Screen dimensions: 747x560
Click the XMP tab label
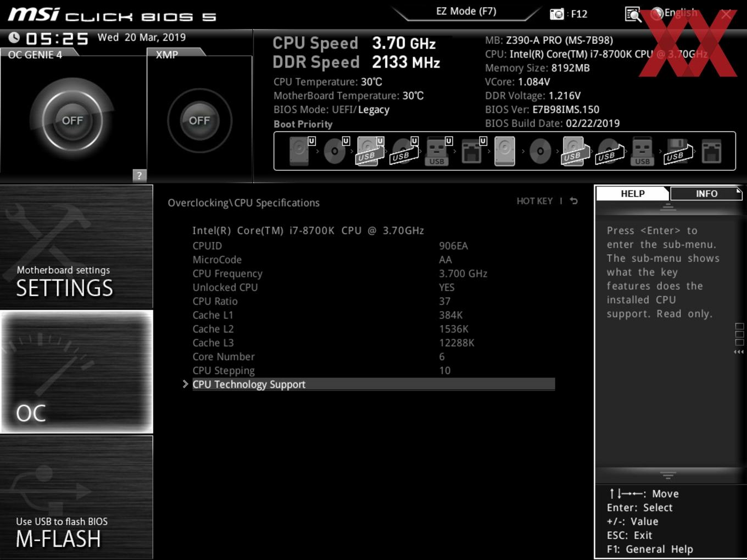coord(167,55)
